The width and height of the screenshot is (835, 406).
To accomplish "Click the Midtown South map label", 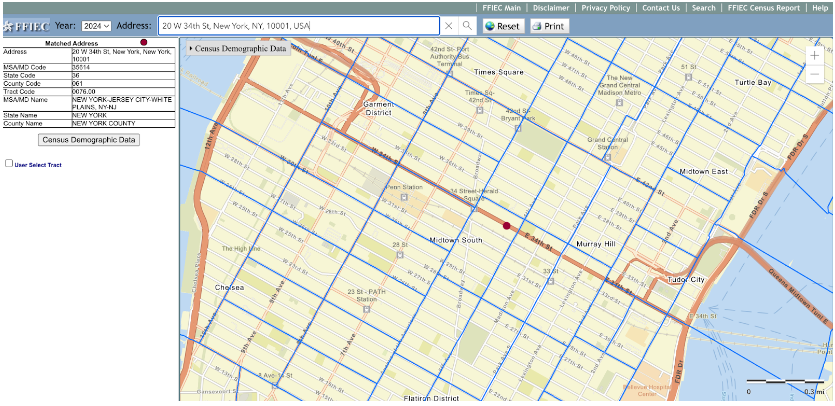I will (x=456, y=240).
